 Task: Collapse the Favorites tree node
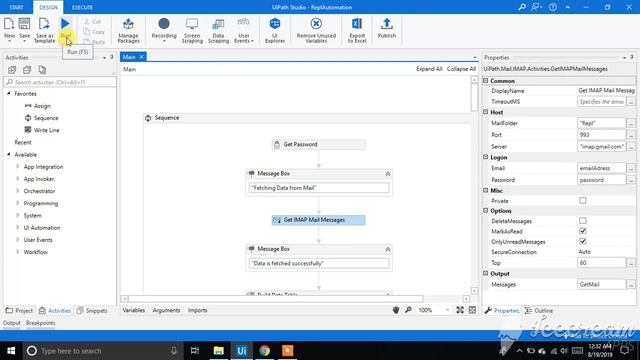[9, 93]
